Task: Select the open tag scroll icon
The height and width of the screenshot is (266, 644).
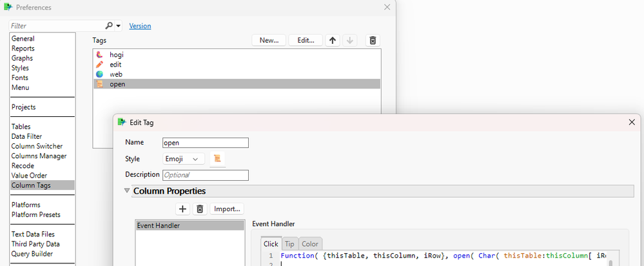Action: point(99,85)
